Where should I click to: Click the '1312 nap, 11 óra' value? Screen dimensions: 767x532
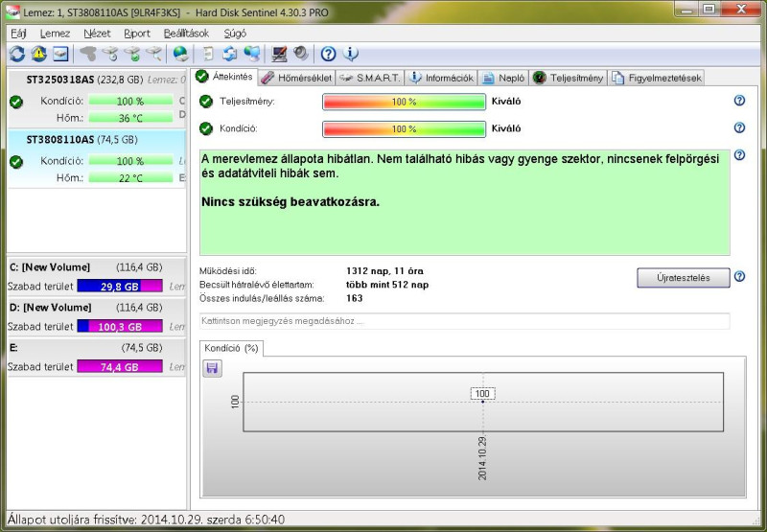385,271
